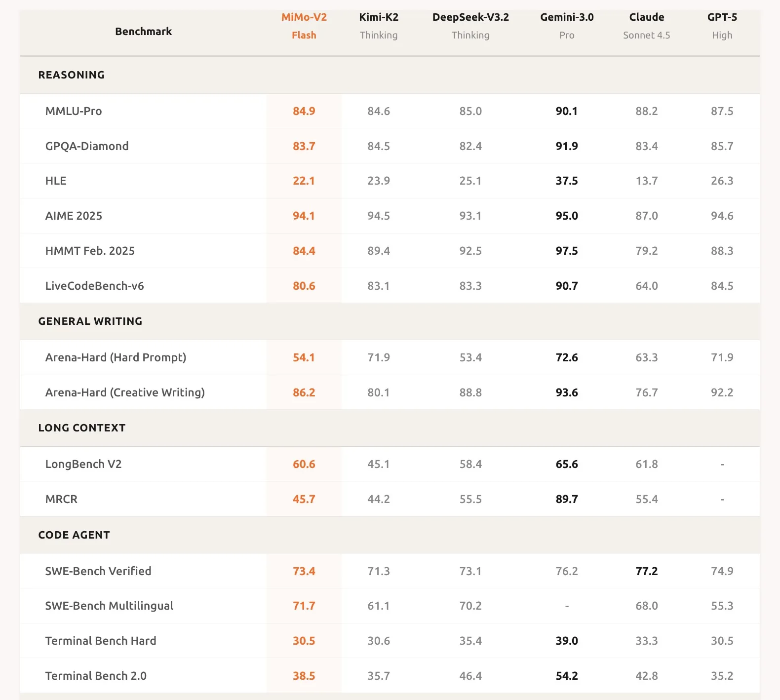Screen dimensions: 780x700
Task: Select the CODE AGENT section heading
Action: [x=74, y=535]
